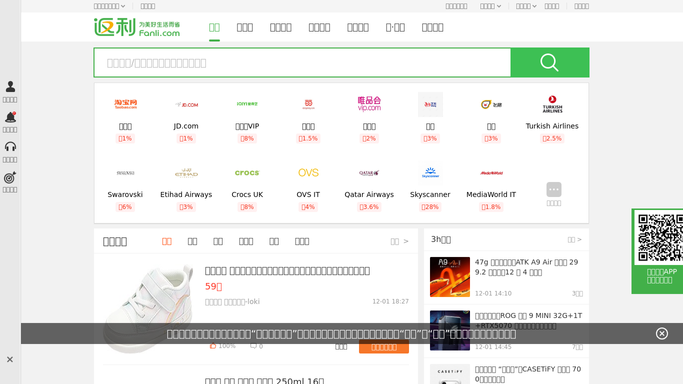683x384 pixels.
Task: Select the orange active deals category tab
Action: point(166,241)
